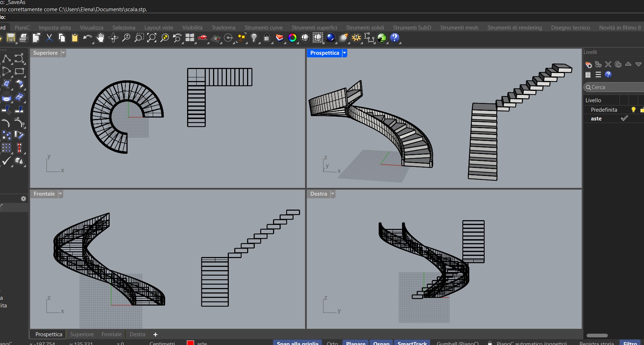Click the lock objects padlock icon
Image resolution: width=644 pixels, height=345 pixels.
267,38
